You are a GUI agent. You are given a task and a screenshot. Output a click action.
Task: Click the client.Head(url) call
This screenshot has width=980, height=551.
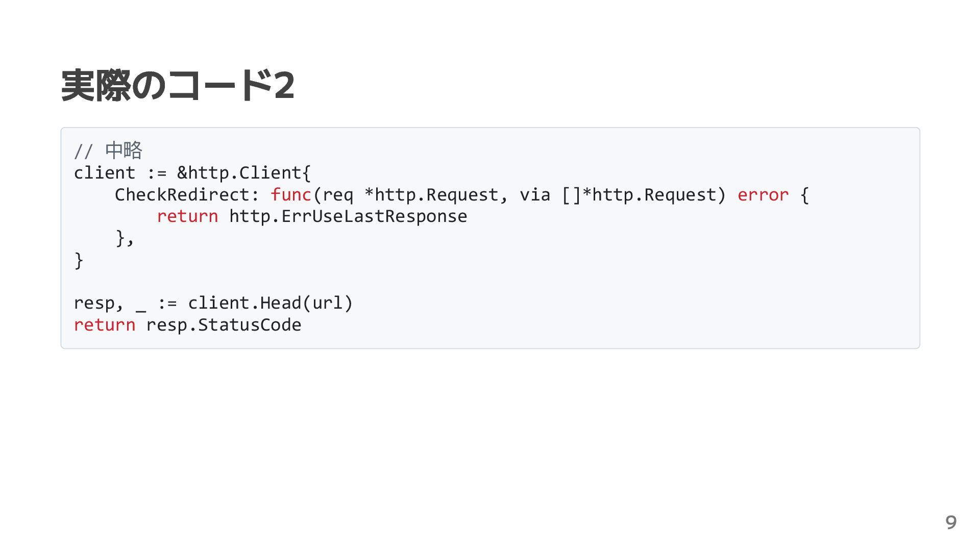(271, 303)
